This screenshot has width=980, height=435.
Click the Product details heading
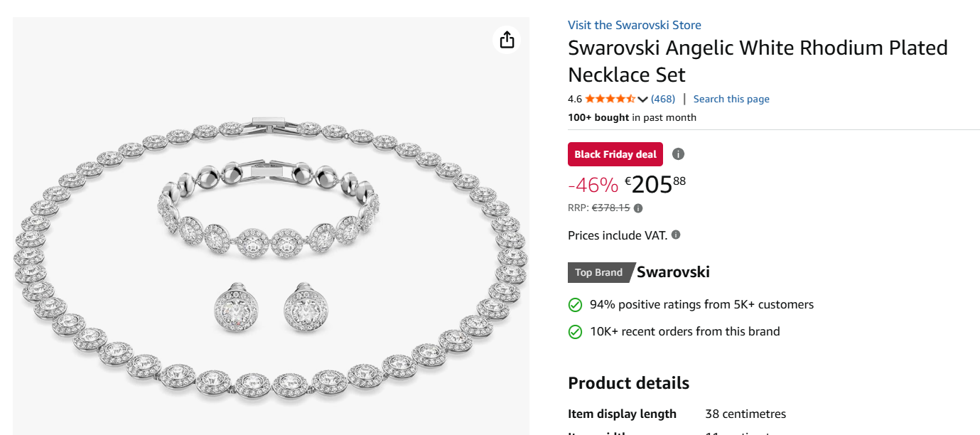click(628, 383)
